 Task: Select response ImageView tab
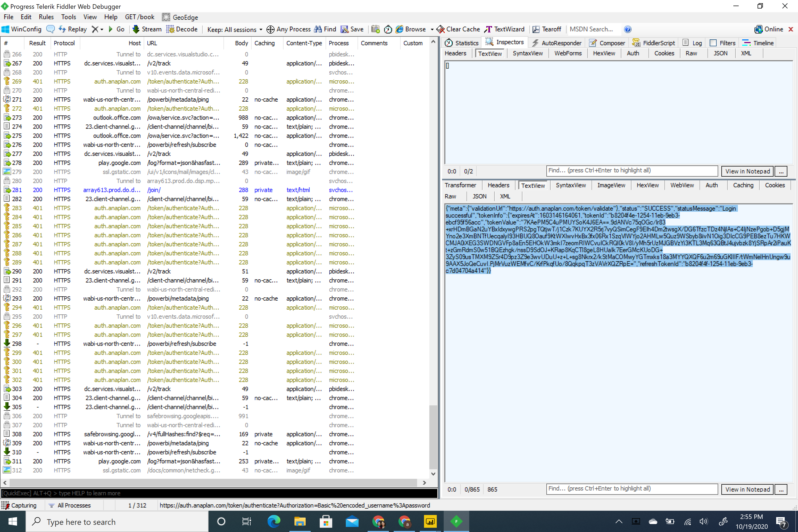click(x=611, y=185)
